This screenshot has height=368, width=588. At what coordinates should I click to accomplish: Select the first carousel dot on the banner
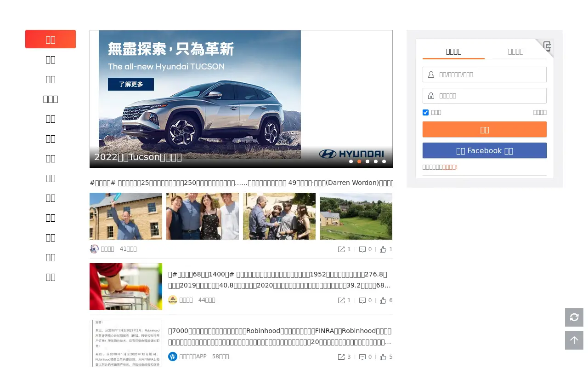(351, 161)
